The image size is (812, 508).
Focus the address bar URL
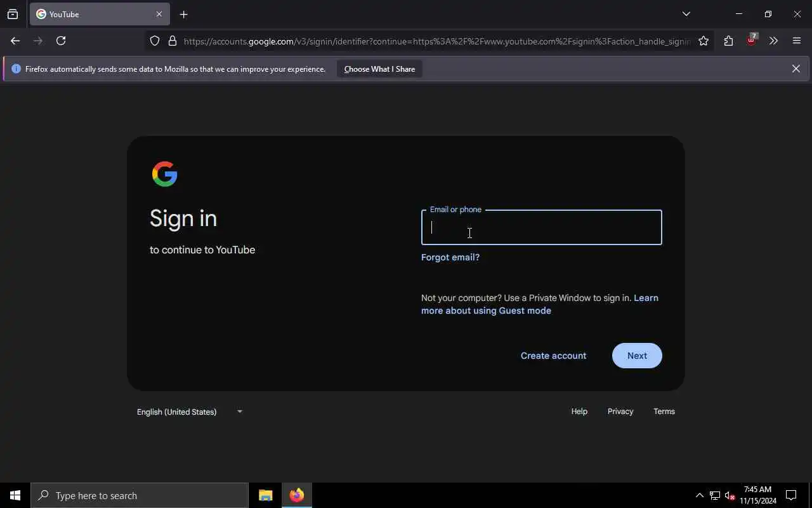pos(436,41)
